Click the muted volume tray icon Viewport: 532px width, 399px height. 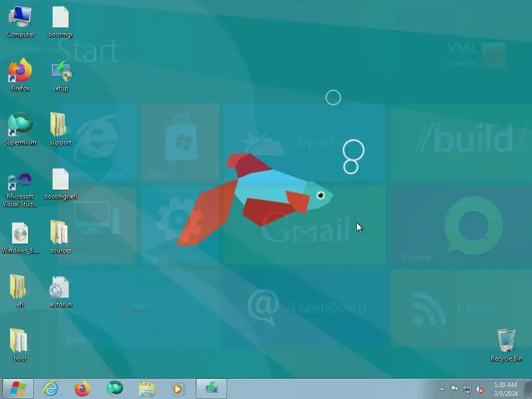(x=480, y=389)
